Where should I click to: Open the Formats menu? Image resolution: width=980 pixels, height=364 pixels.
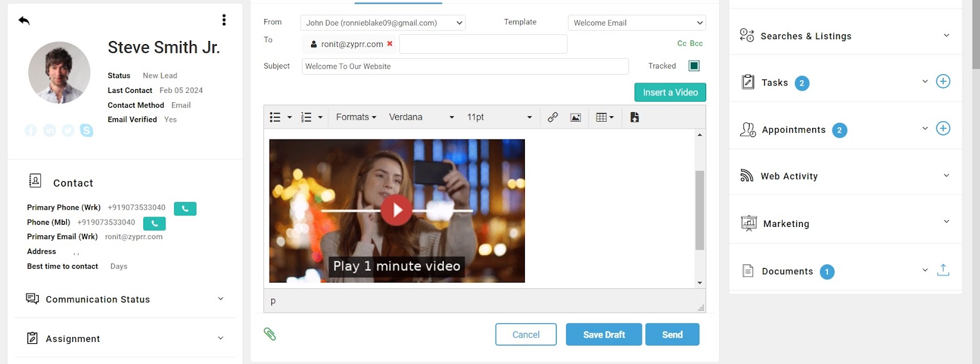click(x=356, y=117)
